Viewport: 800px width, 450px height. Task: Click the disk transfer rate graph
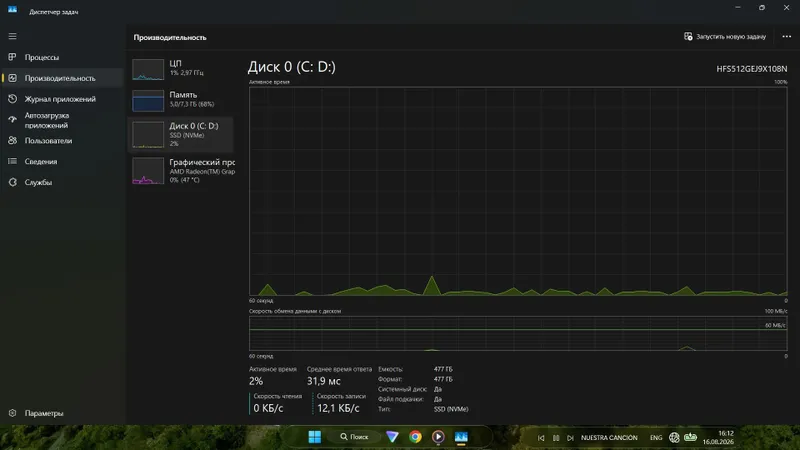(x=518, y=333)
